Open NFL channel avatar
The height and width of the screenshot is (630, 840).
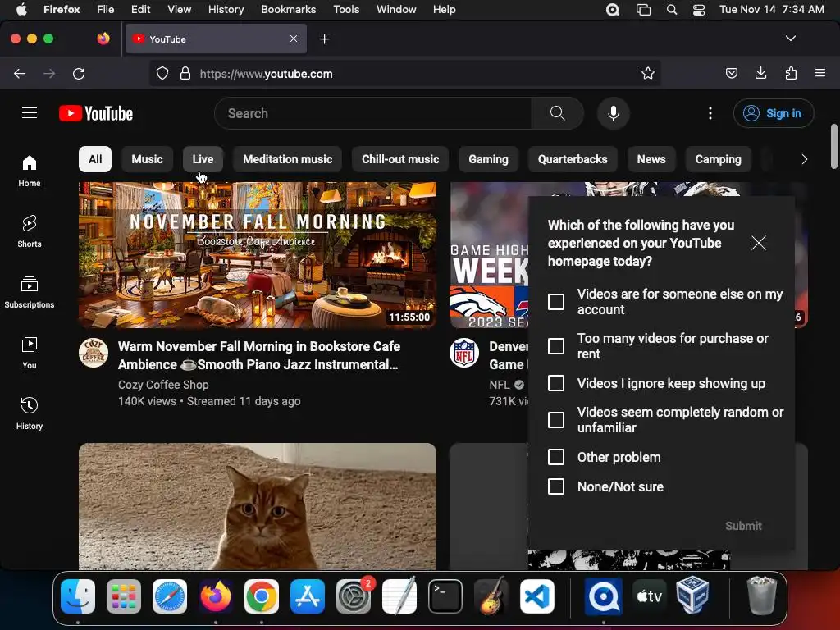click(464, 353)
